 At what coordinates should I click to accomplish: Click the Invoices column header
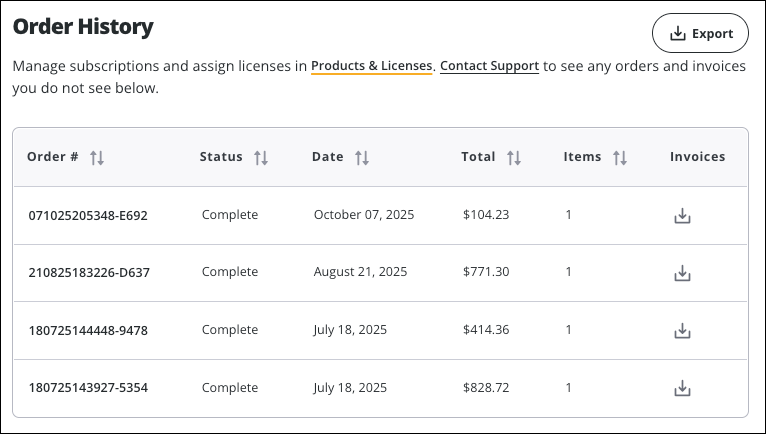point(697,157)
